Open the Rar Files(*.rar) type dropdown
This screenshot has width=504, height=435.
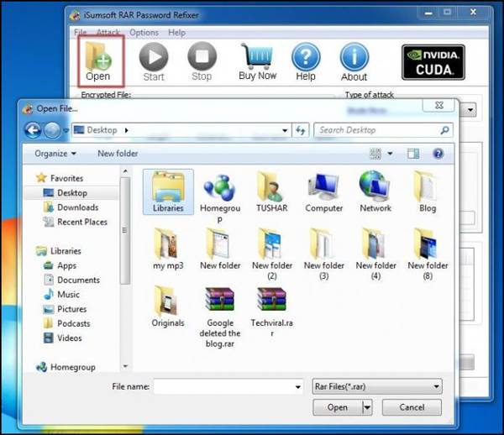[x=376, y=386]
